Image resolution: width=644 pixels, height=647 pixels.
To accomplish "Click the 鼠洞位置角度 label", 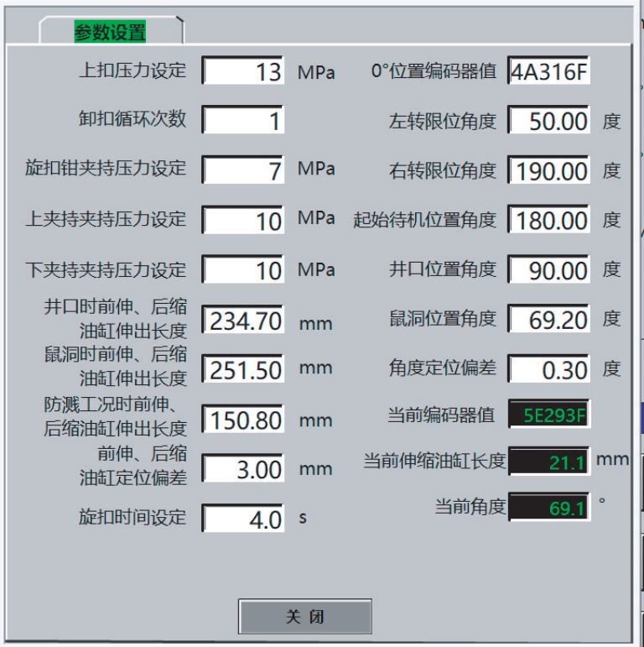I will point(443,319).
